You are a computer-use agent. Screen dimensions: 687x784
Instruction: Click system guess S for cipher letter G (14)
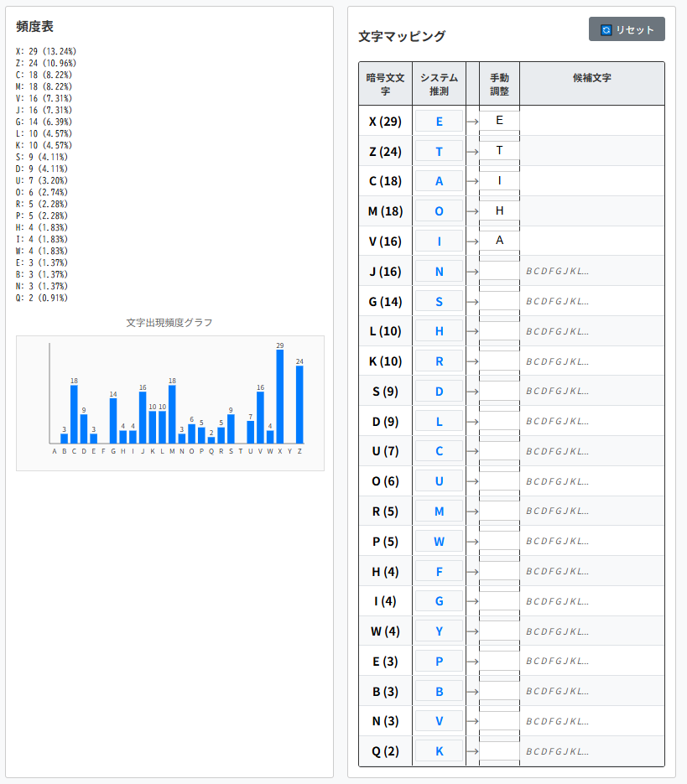439,301
